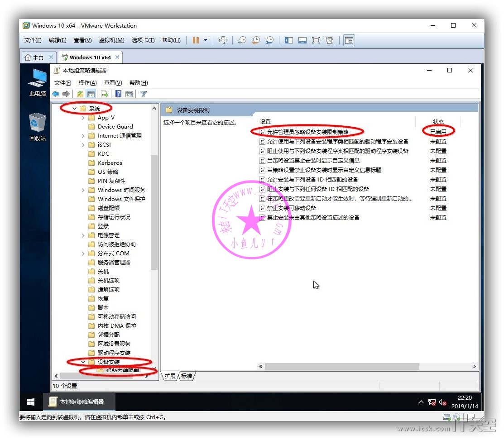Expand the iSCSI tree node
504x440 pixels.
tap(83, 145)
